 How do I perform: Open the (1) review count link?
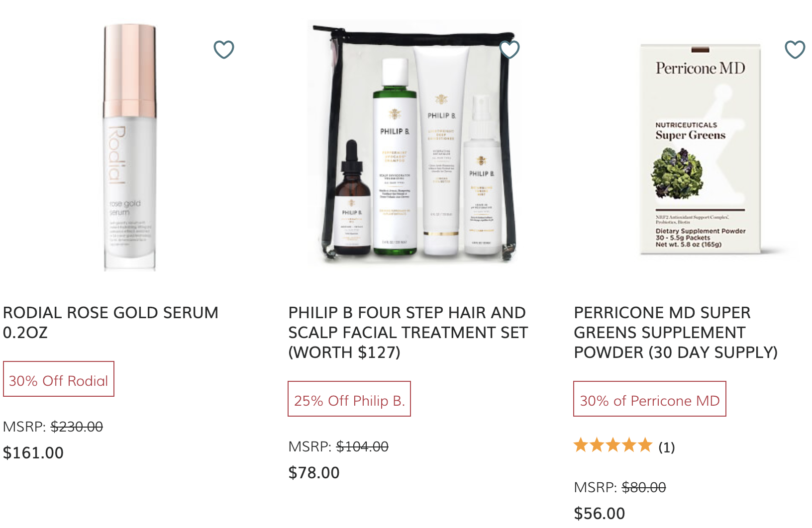(667, 447)
